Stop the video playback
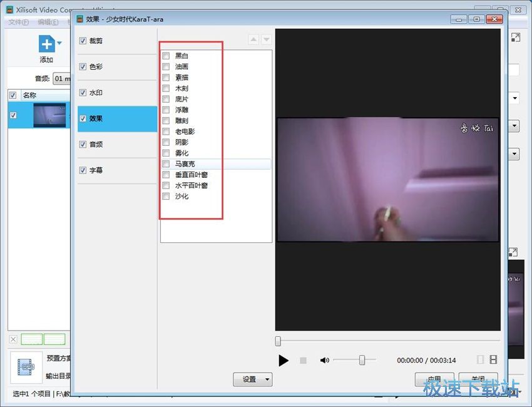The width and height of the screenshot is (532, 407). (x=304, y=360)
